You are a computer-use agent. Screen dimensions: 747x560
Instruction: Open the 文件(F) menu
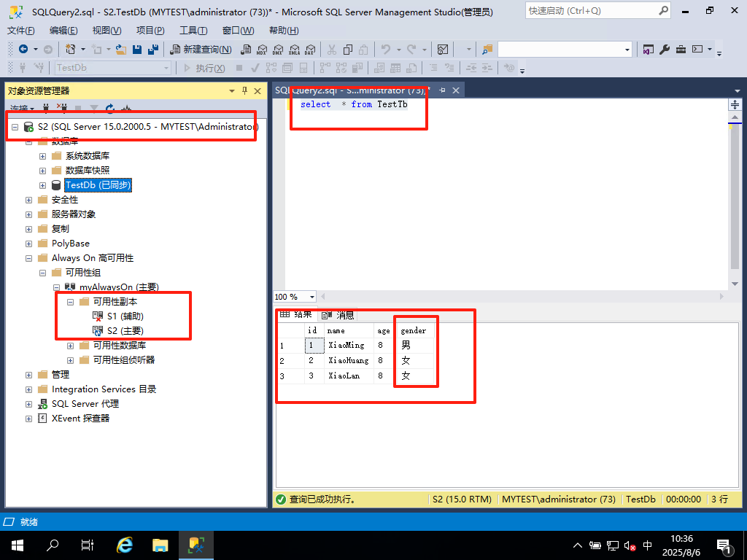click(x=21, y=31)
